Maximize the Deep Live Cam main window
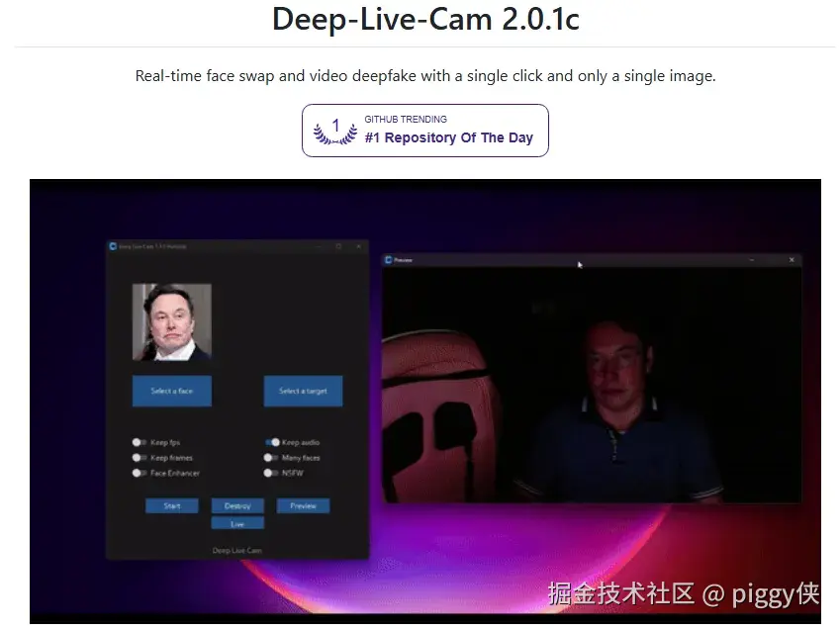 [338, 246]
